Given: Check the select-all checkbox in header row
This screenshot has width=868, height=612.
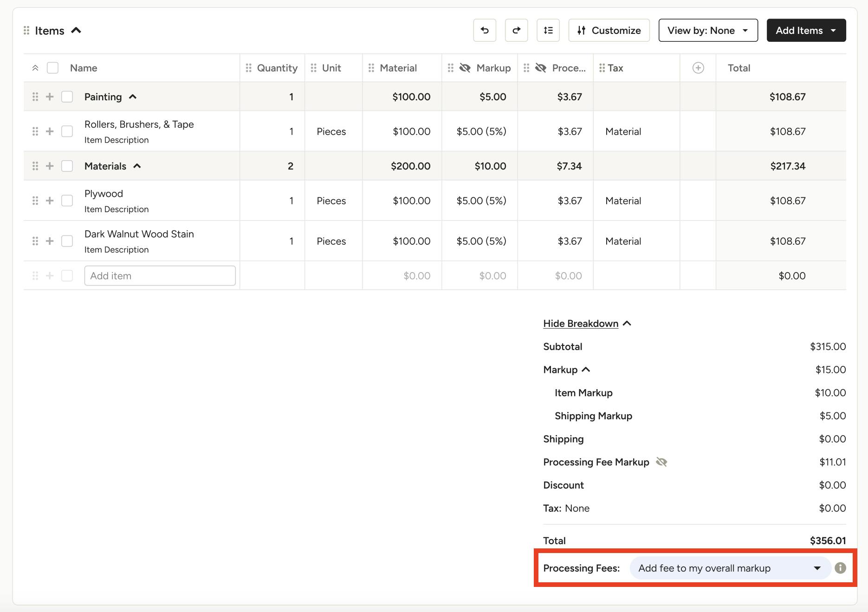Looking at the screenshot, I should tap(52, 67).
